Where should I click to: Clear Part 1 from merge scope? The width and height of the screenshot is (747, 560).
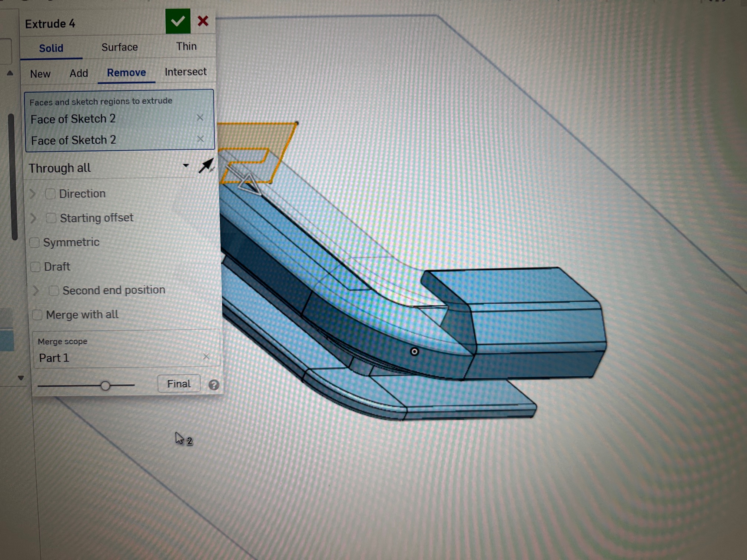click(206, 357)
